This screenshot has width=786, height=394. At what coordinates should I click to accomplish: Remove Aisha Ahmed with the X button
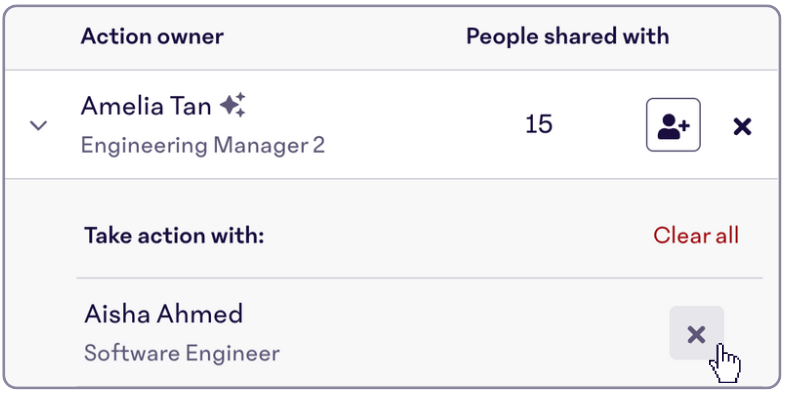[x=696, y=333]
